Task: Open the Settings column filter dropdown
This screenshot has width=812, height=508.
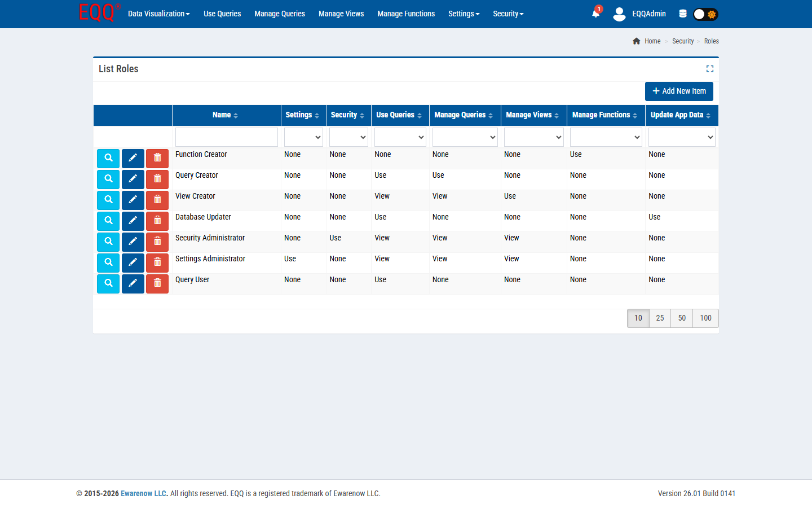Action: click(303, 137)
